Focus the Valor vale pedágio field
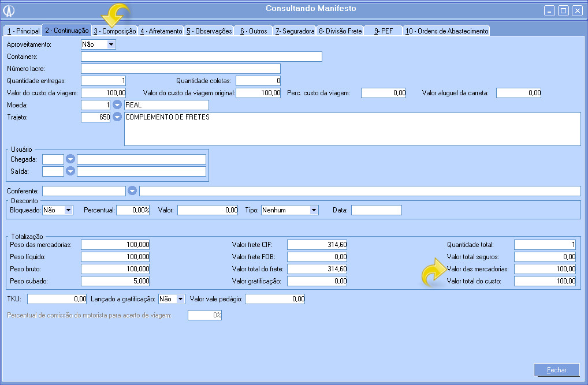This screenshot has height=385, width=588. [275, 299]
